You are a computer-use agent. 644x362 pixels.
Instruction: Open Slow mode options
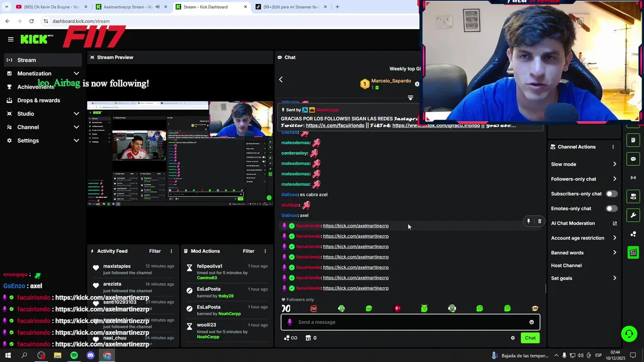click(584, 164)
